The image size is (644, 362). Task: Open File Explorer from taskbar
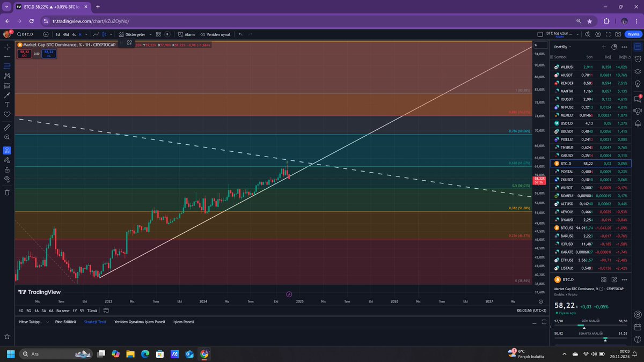(130, 354)
